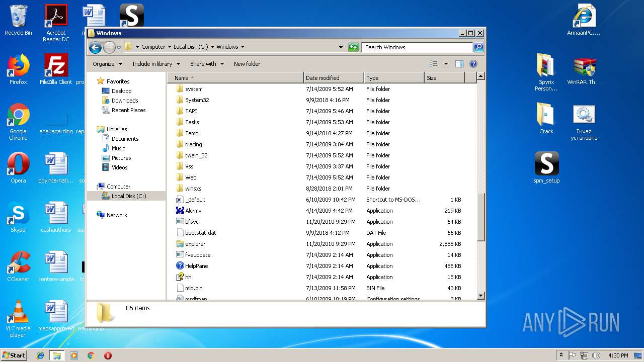The image size is (644, 362).
Task: Select Music under Libraries
Action: coord(118,148)
